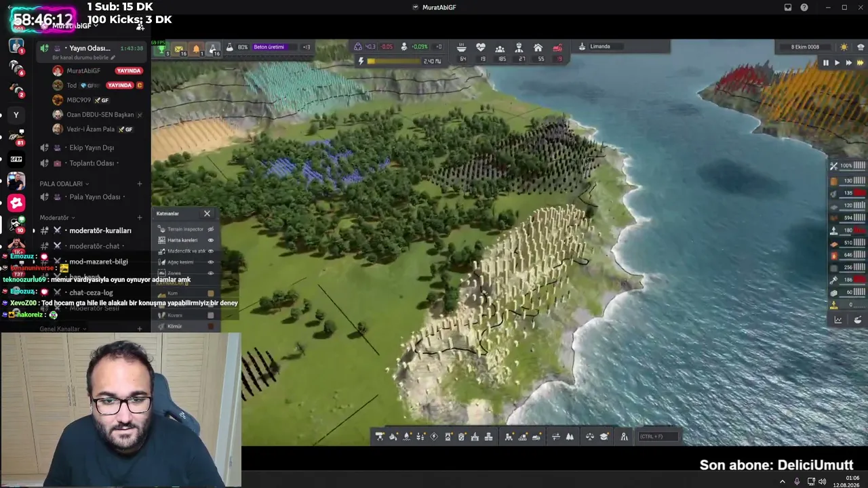
Task: Click the taskbar microphone icon
Action: point(797,481)
